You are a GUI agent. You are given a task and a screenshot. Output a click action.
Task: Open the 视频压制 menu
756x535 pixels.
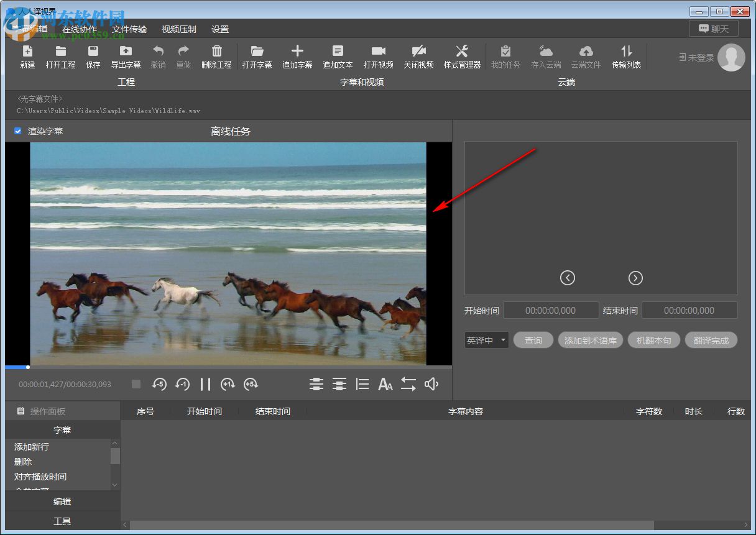click(x=178, y=29)
